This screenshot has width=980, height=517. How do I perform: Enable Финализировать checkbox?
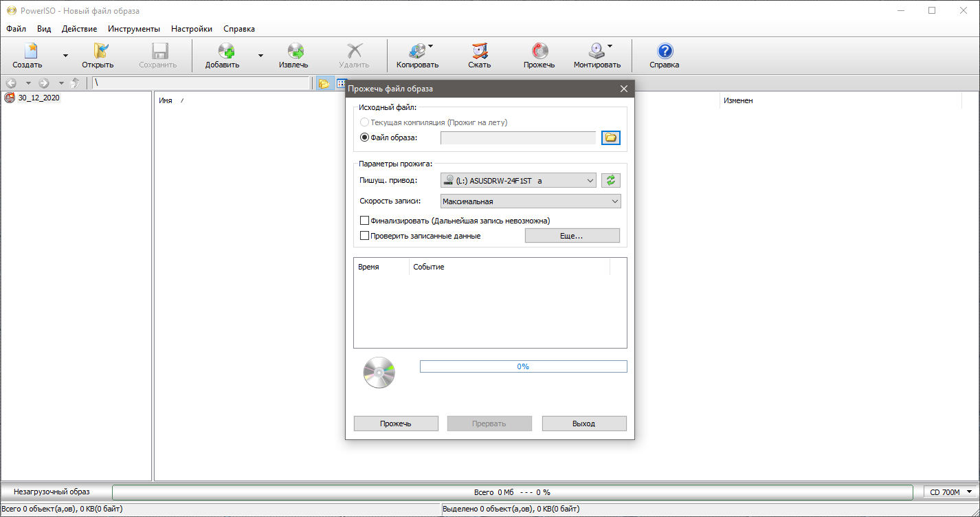click(365, 221)
